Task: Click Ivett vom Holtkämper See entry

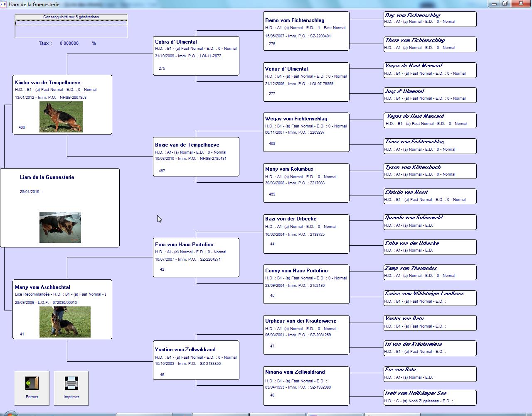Action: click(430, 397)
